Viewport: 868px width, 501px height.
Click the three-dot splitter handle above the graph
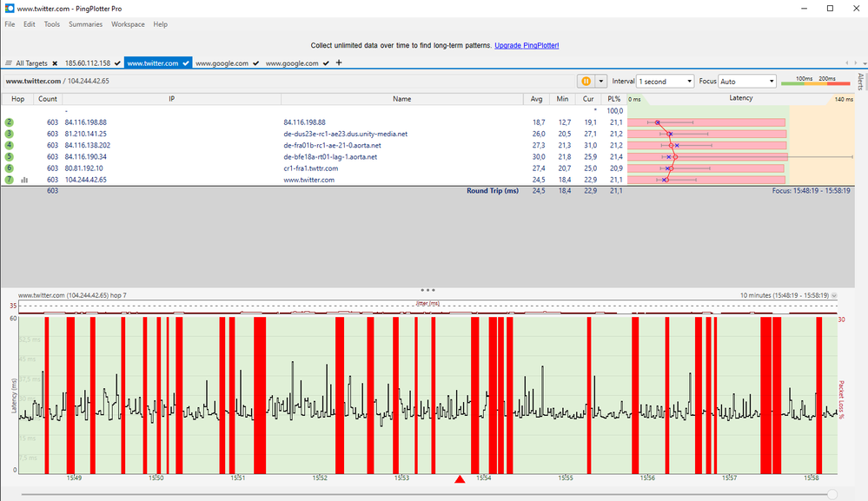pyautogui.click(x=427, y=290)
